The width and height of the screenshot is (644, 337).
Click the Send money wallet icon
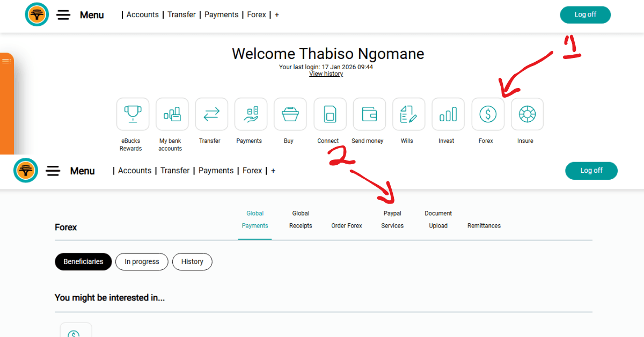369,114
